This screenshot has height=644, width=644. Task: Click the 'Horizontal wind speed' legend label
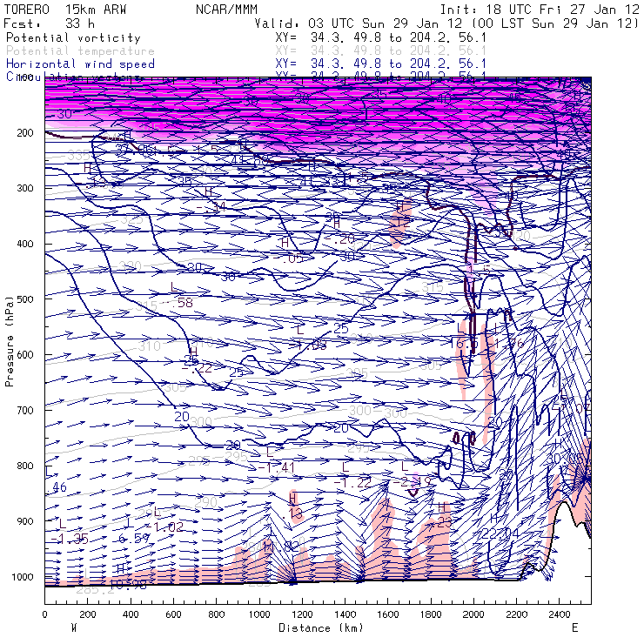tap(80, 64)
